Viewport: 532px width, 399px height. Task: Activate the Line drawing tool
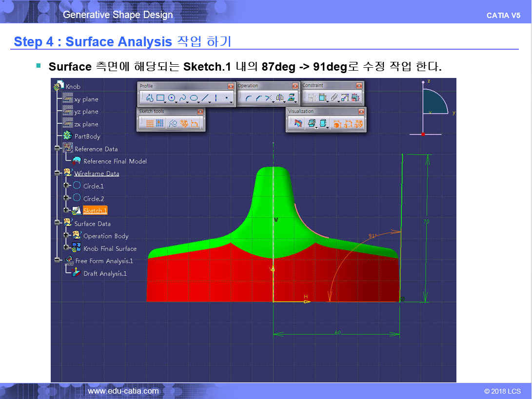point(205,98)
